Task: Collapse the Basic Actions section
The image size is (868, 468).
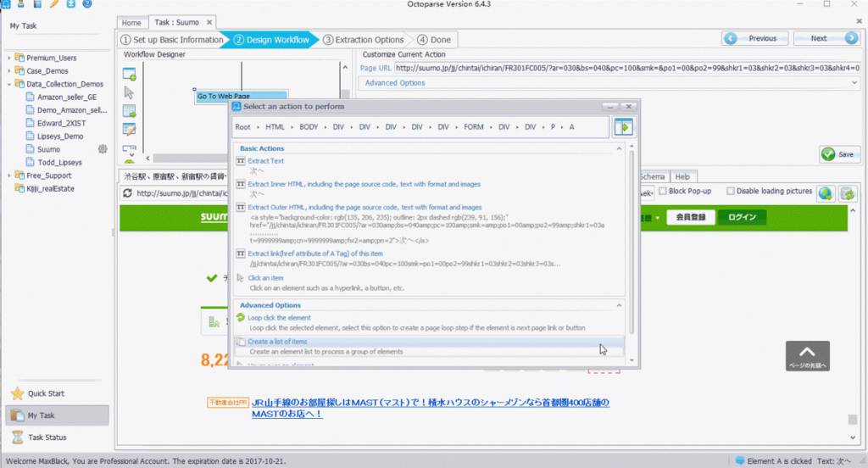Action: pos(619,148)
